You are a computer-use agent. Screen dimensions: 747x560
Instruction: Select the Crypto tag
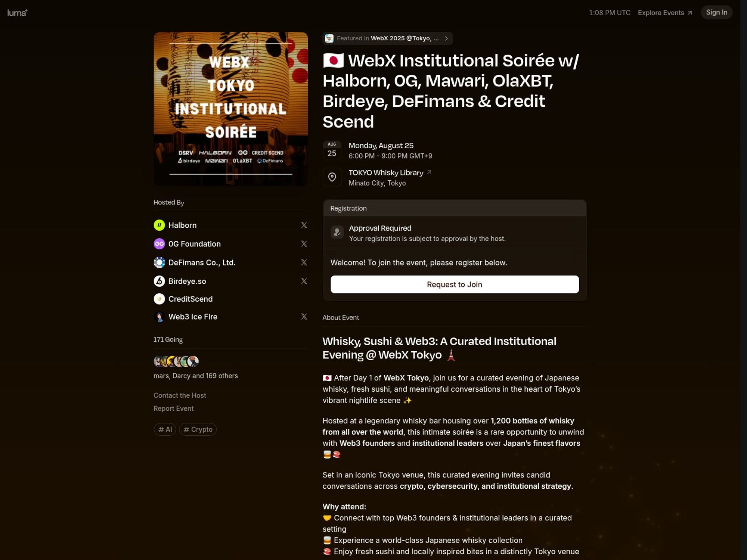[198, 429]
